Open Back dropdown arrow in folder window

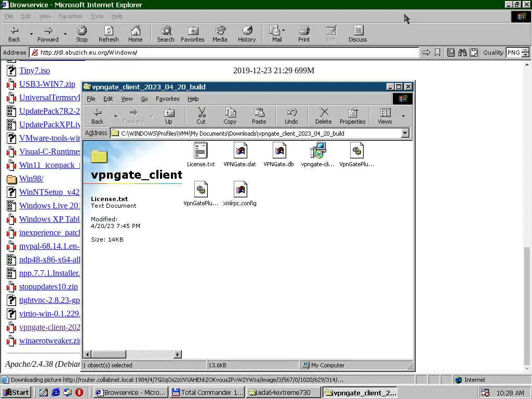(x=115, y=116)
